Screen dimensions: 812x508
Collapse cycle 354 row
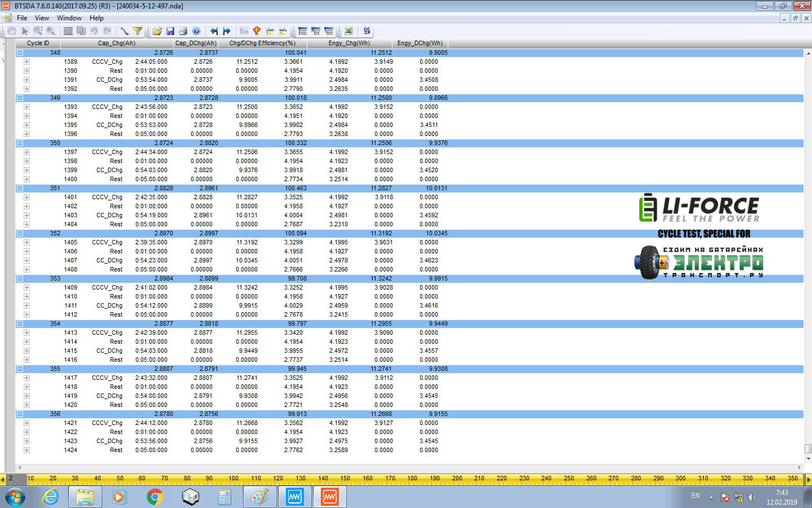click(20, 323)
